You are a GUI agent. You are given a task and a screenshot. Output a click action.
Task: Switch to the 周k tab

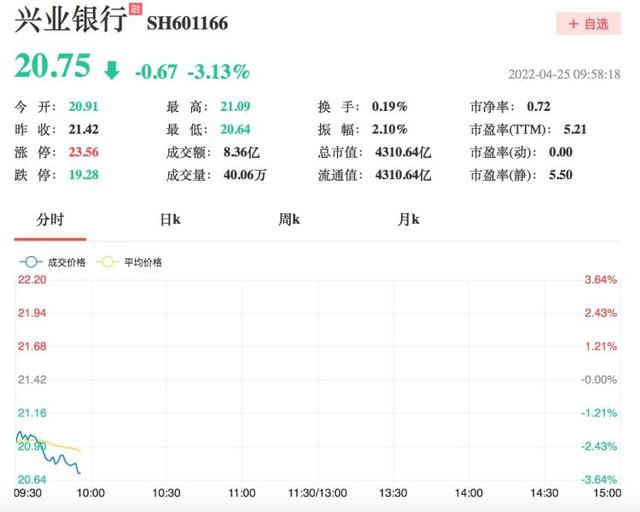tap(289, 220)
